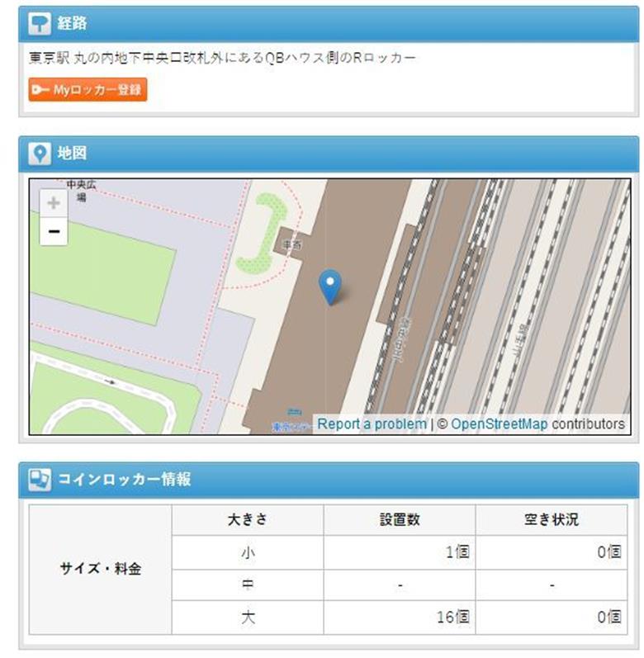Screen dimensions: 644x658
Task: Click the map pin icon beside 地図
Action: click(40, 154)
